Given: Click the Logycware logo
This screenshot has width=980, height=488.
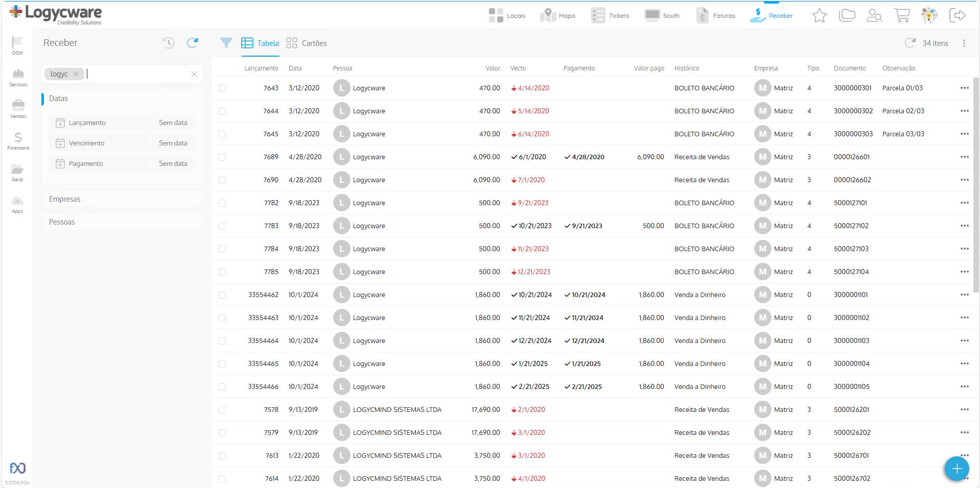Looking at the screenshot, I should pos(56,14).
